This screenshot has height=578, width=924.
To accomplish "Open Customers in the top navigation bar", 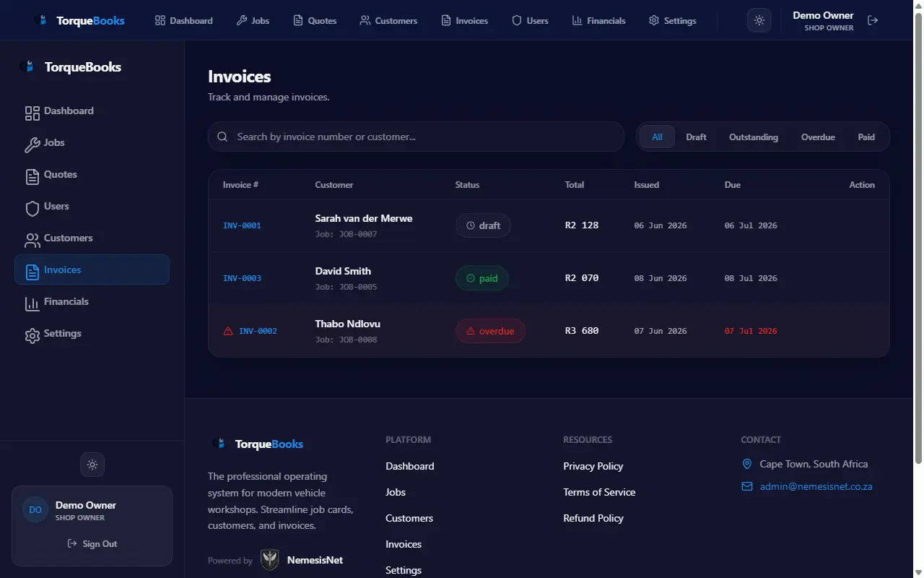I will click(x=388, y=20).
